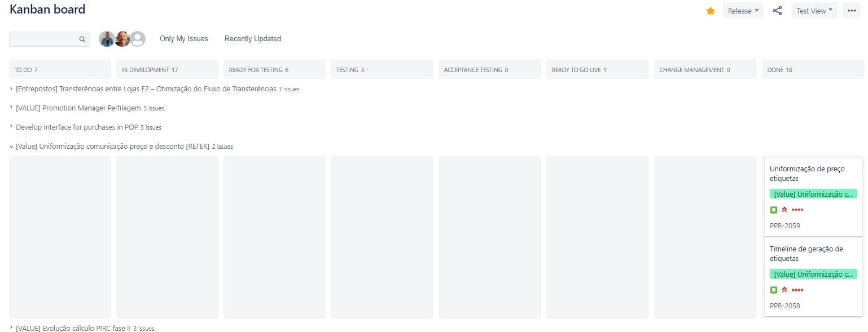Image resolution: width=868 pixels, height=332 pixels.
Task: Filter by first user avatar
Action: coord(107,39)
